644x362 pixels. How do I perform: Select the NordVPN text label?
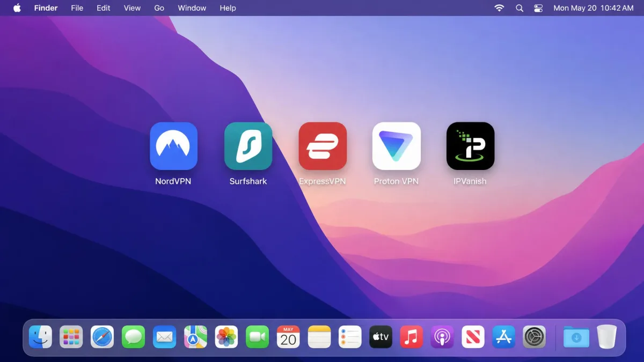[x=173, y=181]
